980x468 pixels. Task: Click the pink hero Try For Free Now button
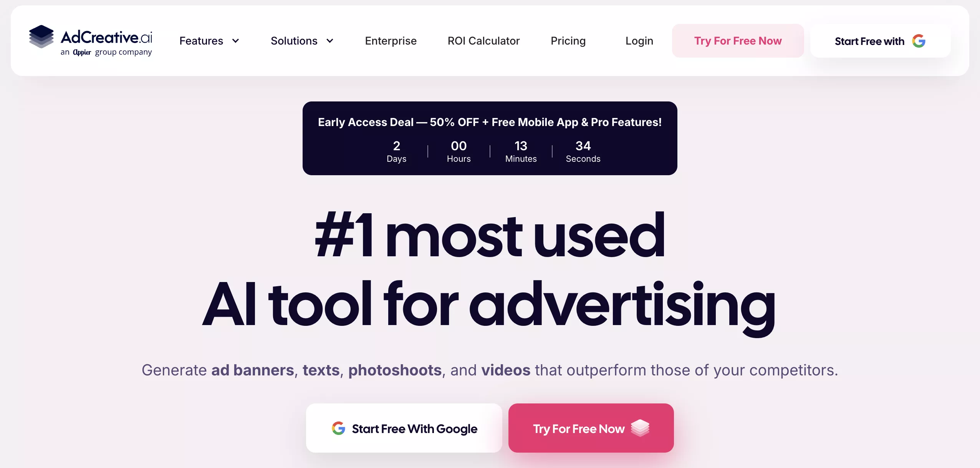pyautogui.click(x=591, y=428)
